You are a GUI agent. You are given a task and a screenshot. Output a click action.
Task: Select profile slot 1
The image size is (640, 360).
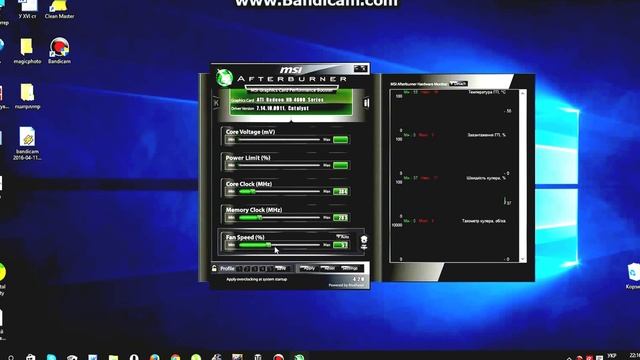tap(240, 269)
